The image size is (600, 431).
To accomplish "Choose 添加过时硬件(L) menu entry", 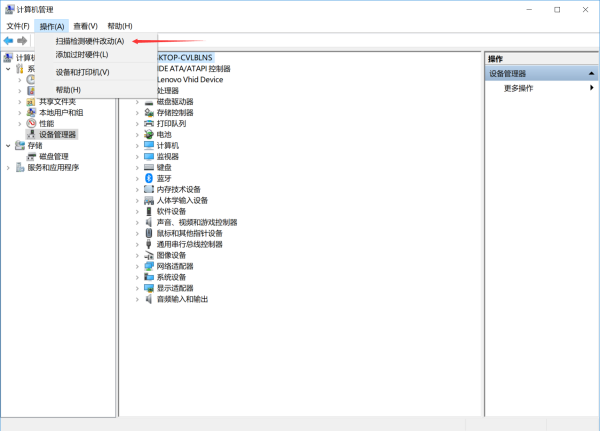I will [82, 54].
